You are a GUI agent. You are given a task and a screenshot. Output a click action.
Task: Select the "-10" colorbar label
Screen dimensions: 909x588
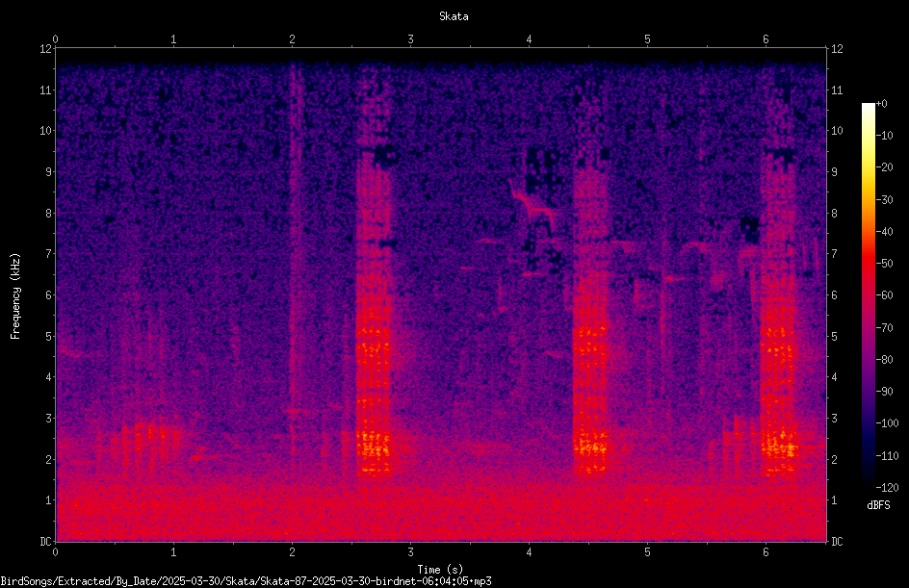(x=884, y=136)
